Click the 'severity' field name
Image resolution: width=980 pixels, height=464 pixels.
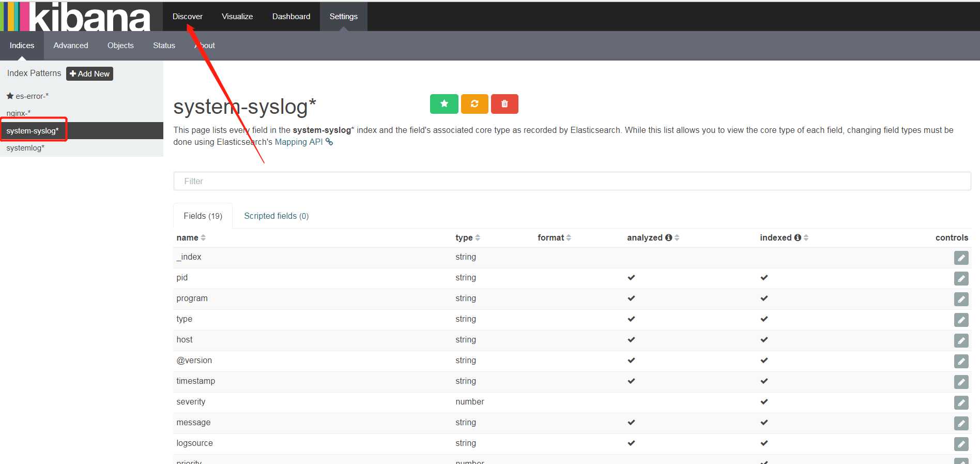191,401
